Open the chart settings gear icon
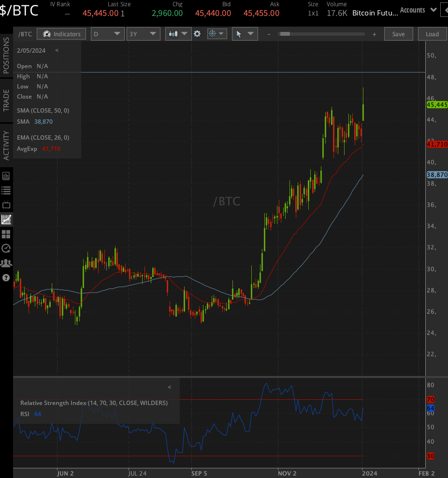Screen dimensions: 448x478 click(x=197, y=34)
